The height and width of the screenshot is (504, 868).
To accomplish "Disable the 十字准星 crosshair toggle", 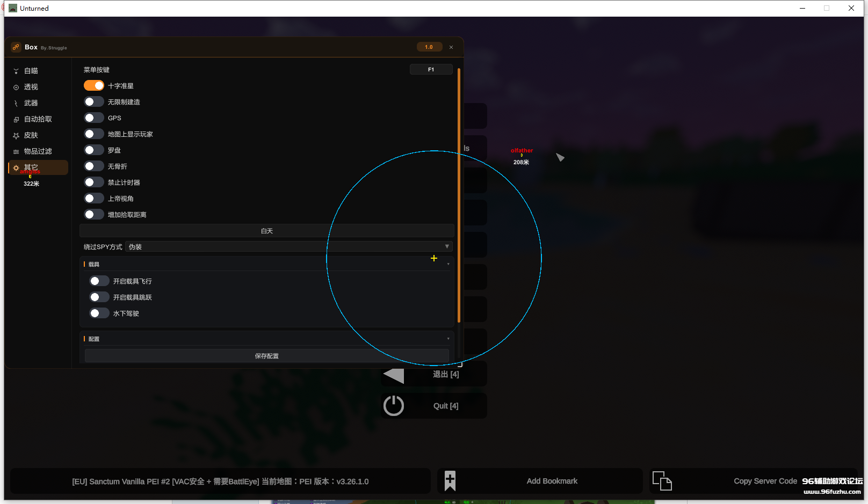I will click(94, 86).
